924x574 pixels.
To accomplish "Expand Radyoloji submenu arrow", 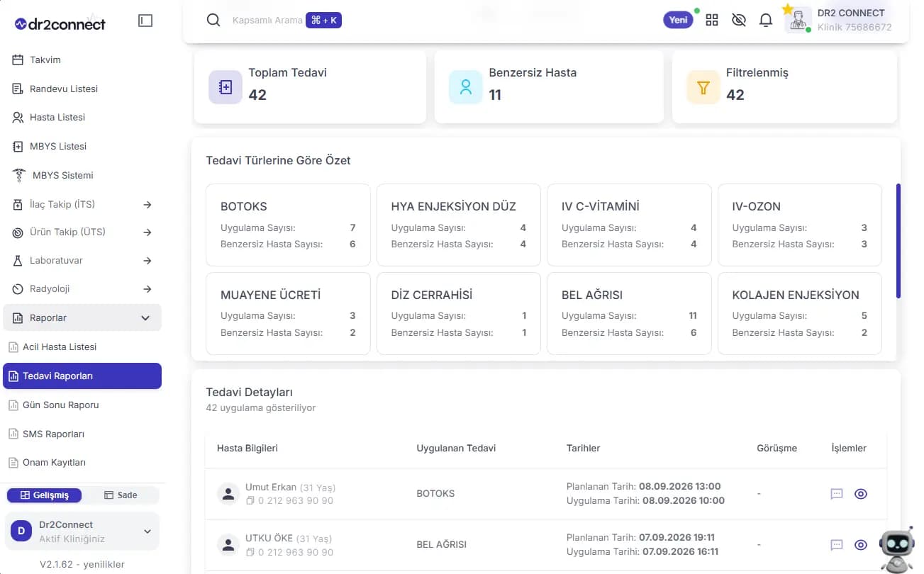I will (147, 289).
